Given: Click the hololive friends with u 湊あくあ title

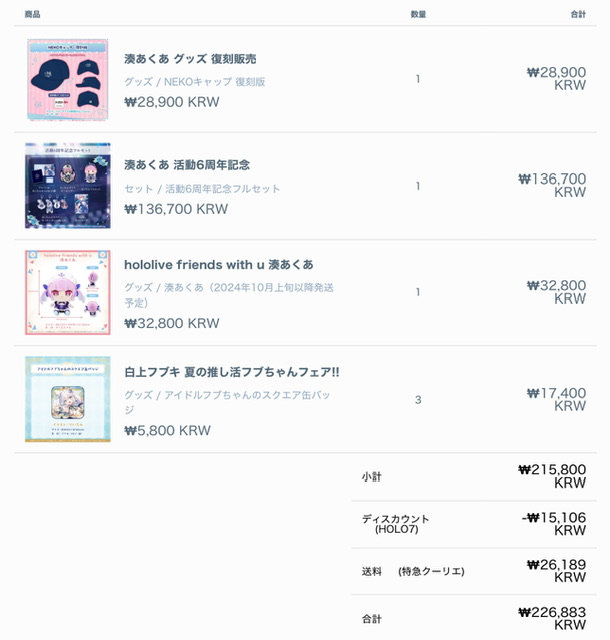Looking at the screenshot, I should click(x=219, y=265).
